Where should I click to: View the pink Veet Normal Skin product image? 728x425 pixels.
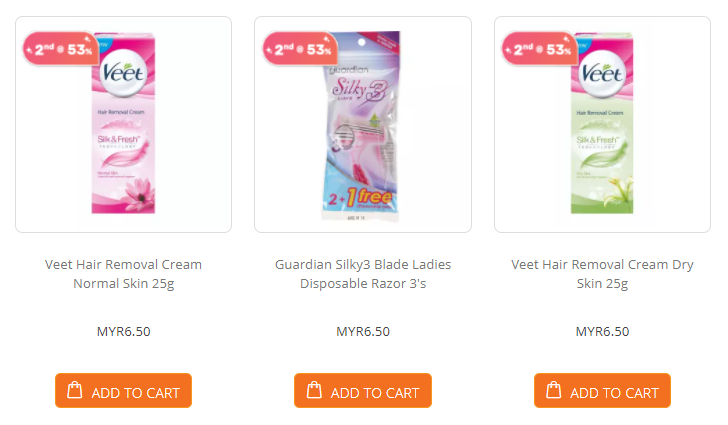point(124,123)
